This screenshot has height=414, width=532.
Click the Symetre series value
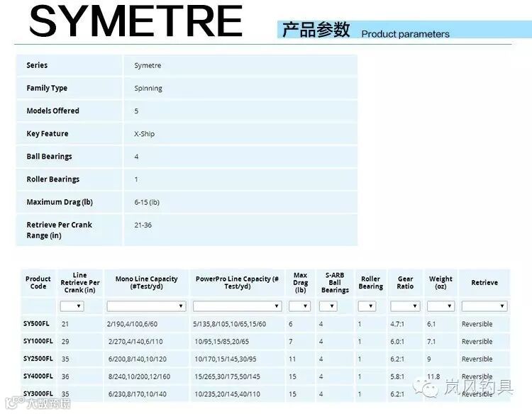148,65
